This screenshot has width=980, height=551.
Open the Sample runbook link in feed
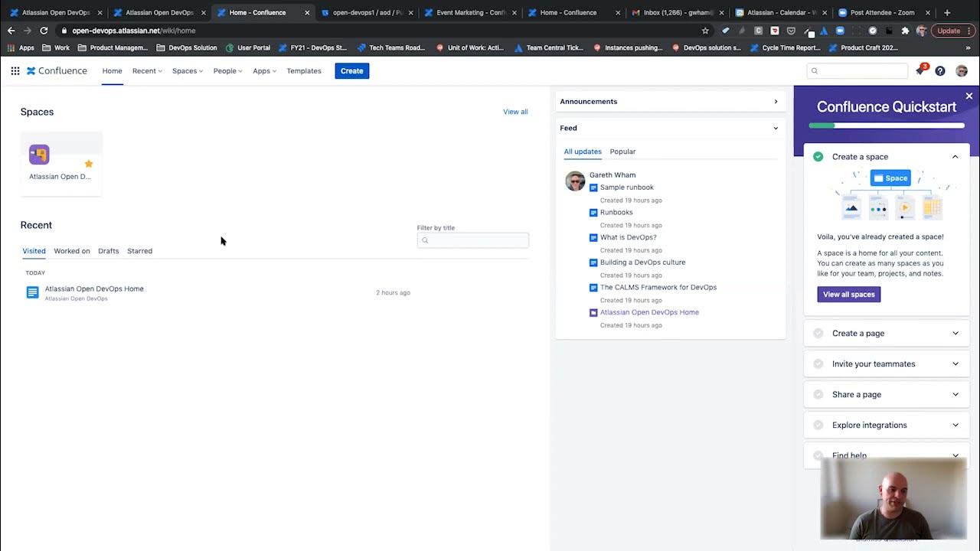point(627,187)
